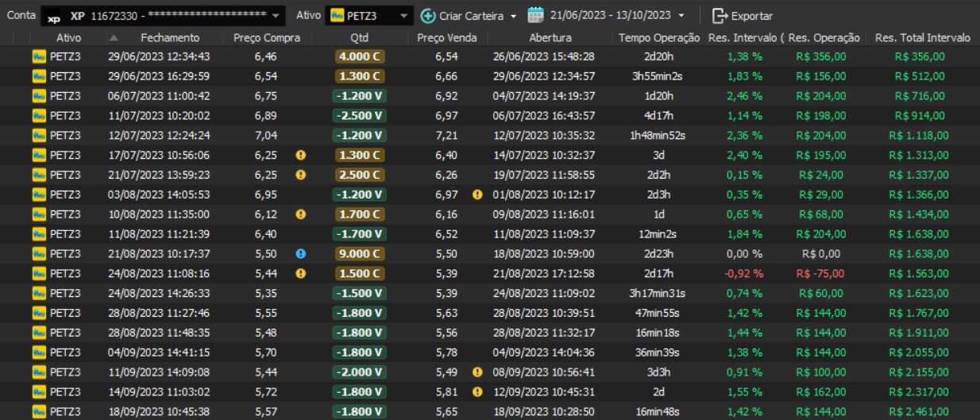Viewport: 980px width, 420px height.
Task: Click the 4.000 C quantity badge
Action: click(x=359, y=56)
